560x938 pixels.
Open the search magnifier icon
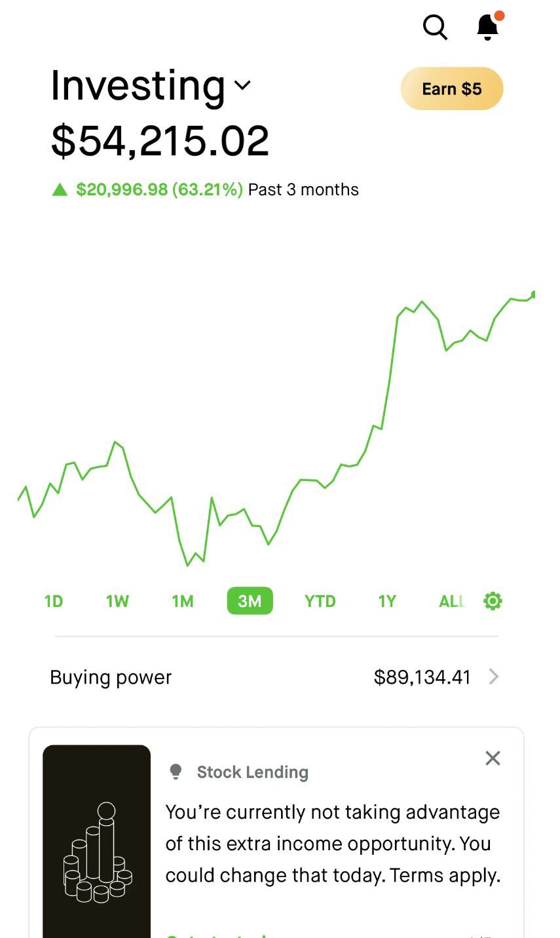(435, 28)
